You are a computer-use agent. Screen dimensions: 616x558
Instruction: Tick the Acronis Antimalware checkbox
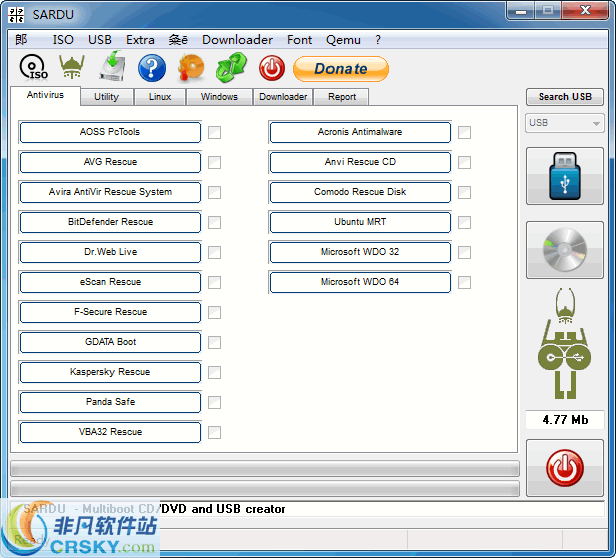tap(464, 132)
